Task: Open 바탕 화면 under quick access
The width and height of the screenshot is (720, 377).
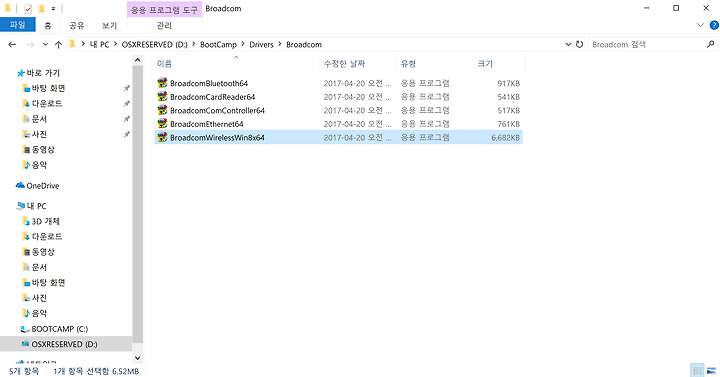Action: 44,88
